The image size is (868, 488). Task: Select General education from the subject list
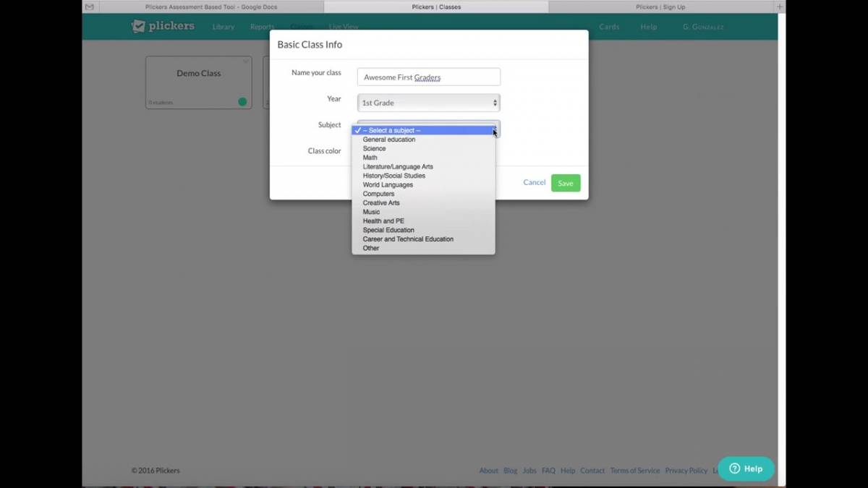(423, 140)
